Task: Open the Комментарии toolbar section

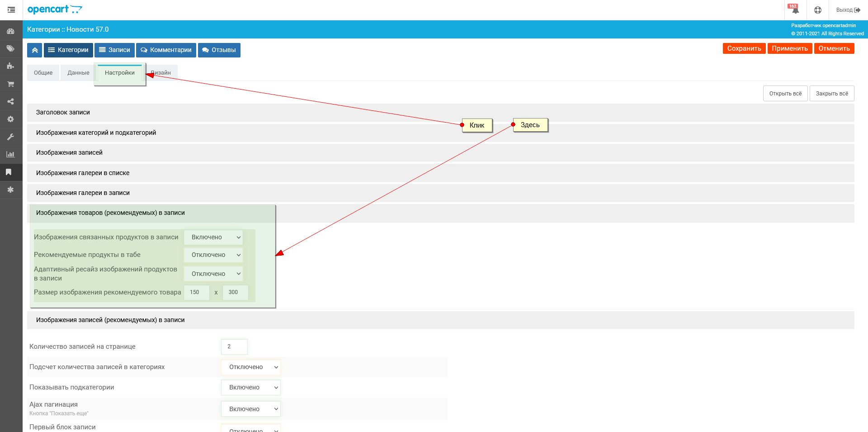Action: [x=166, y=50]
